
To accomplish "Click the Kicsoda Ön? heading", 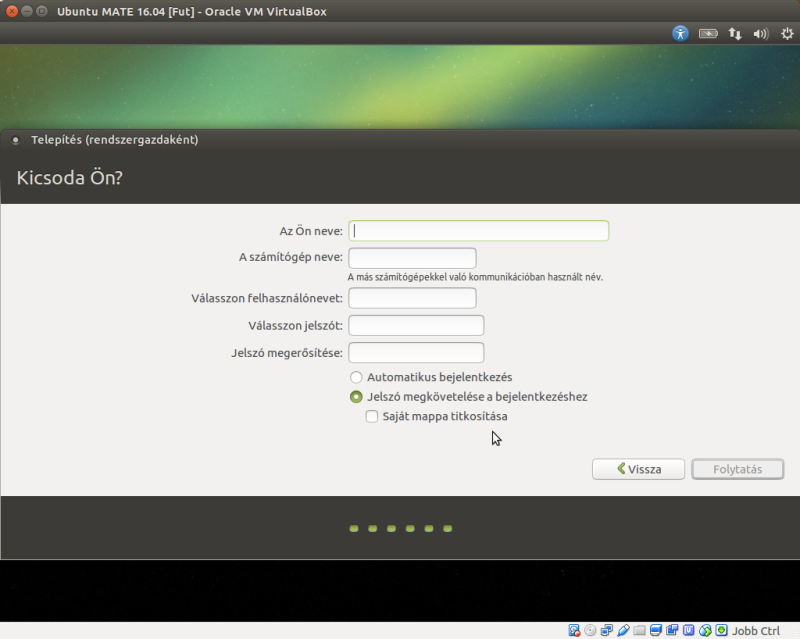I will (70, 178).
